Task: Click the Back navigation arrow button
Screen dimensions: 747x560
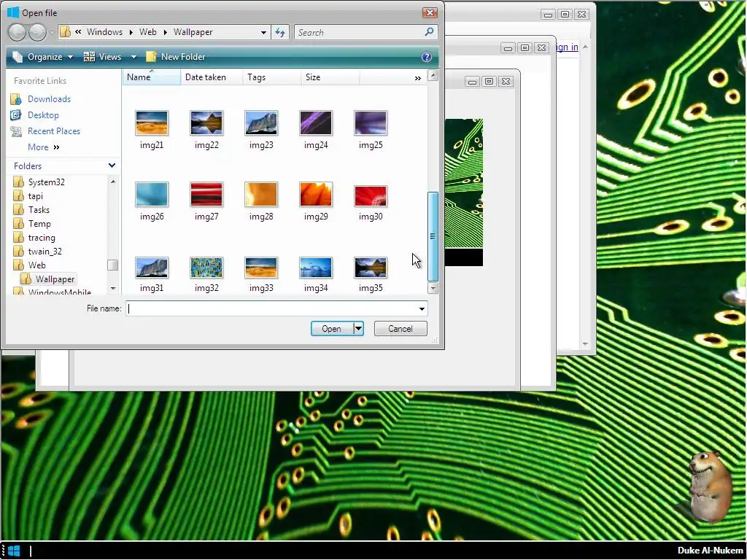Action: (17, 32)
